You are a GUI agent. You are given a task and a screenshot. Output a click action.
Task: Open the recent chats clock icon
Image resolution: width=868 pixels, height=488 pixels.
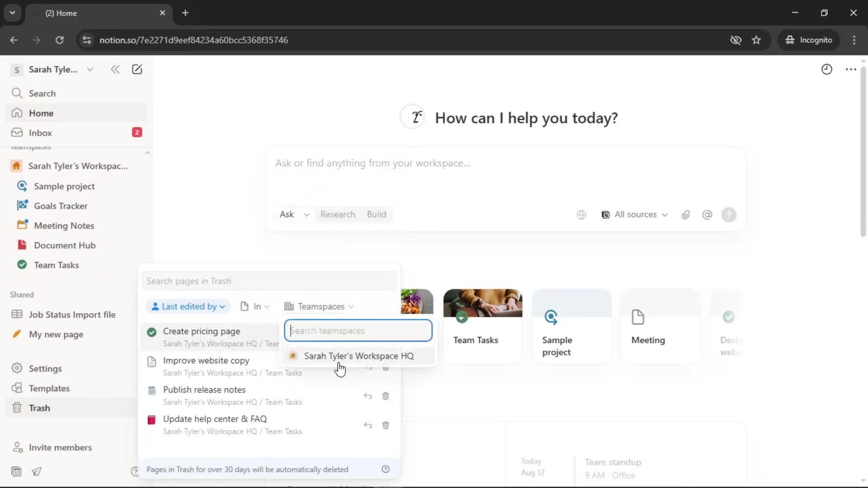826,69
